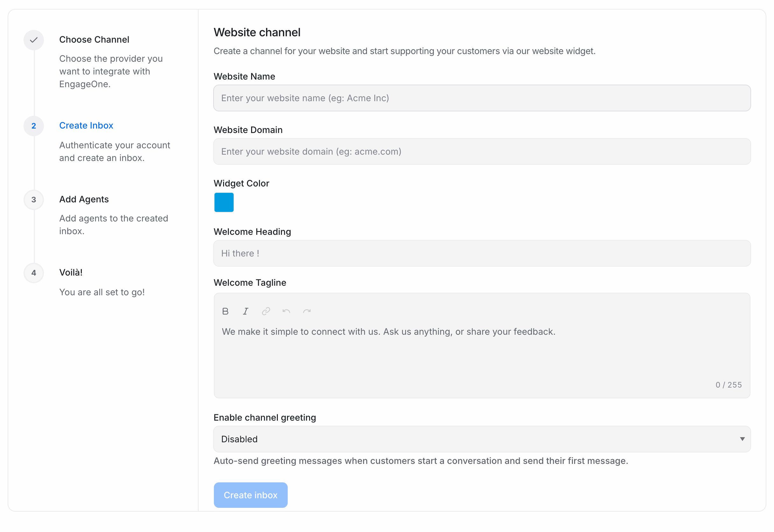Click the Website Name label
Image resolution: width=774 pixels, height=532 pixels.
(244, 76)
